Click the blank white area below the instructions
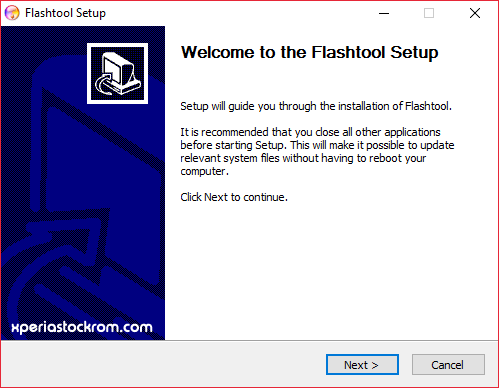 click(331, 270)
